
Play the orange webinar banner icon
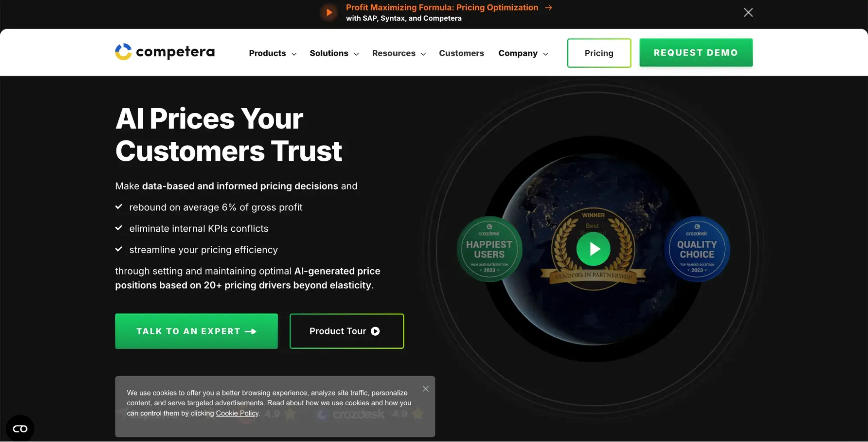pyautogui.click(x=329, y=13)
